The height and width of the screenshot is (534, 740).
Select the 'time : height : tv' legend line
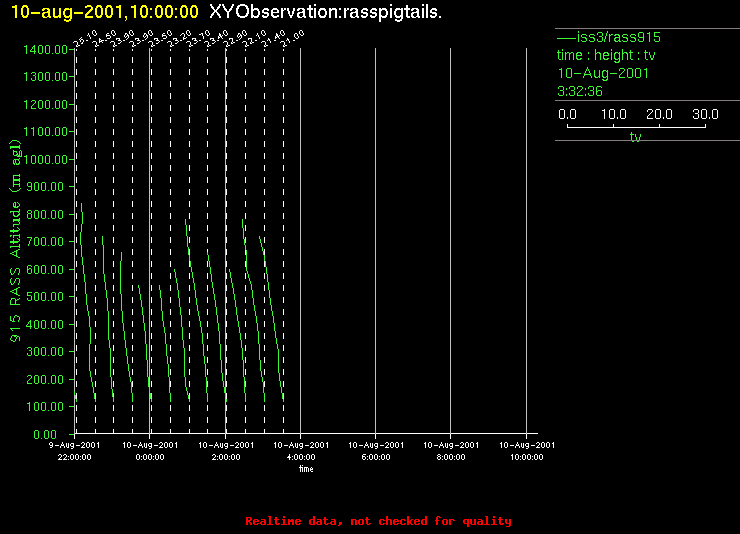606,55
